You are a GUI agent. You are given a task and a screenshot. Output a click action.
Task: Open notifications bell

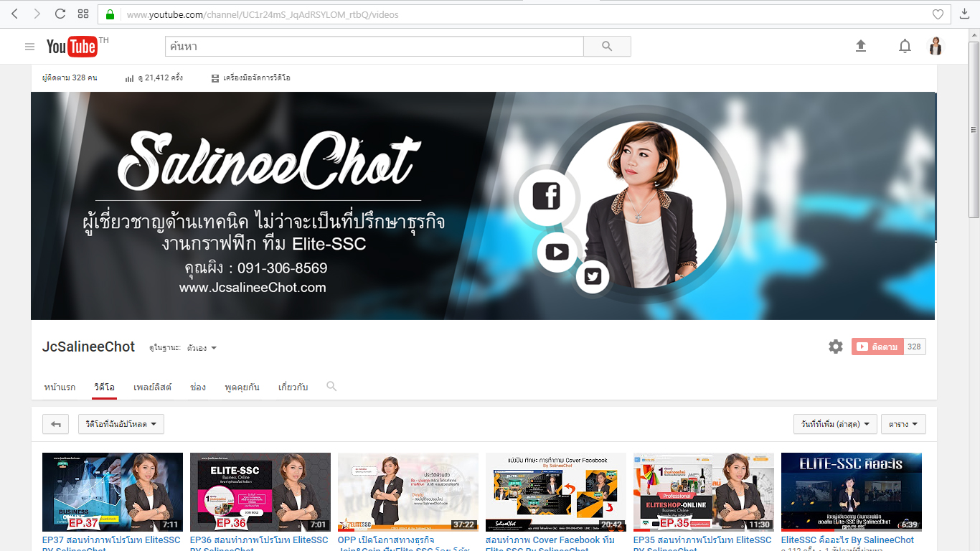click(905, 47)
